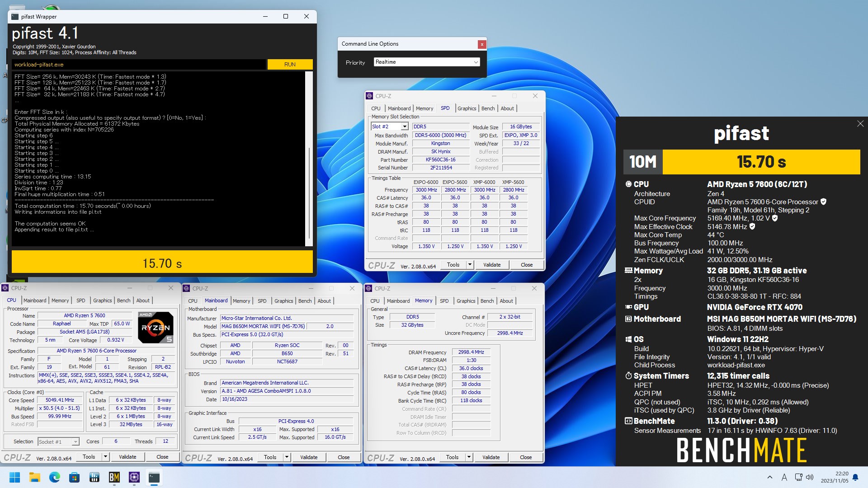Open the Slot #2 memory slot dropdown
The image size is (868, 488).
tap(390, 127)
